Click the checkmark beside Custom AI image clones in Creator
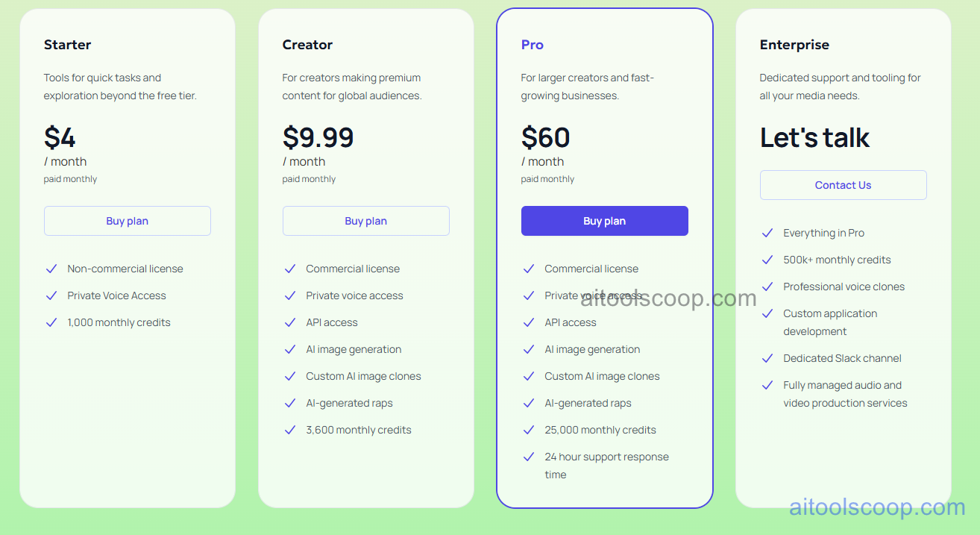Screen dimensions: 980x535 (290, 376)
